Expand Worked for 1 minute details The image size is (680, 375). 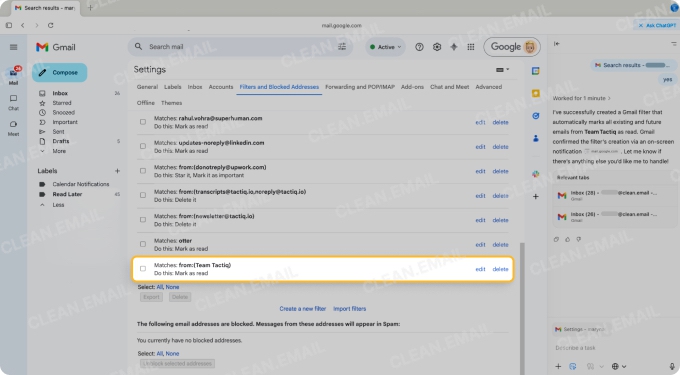click(x=581, y=98)
